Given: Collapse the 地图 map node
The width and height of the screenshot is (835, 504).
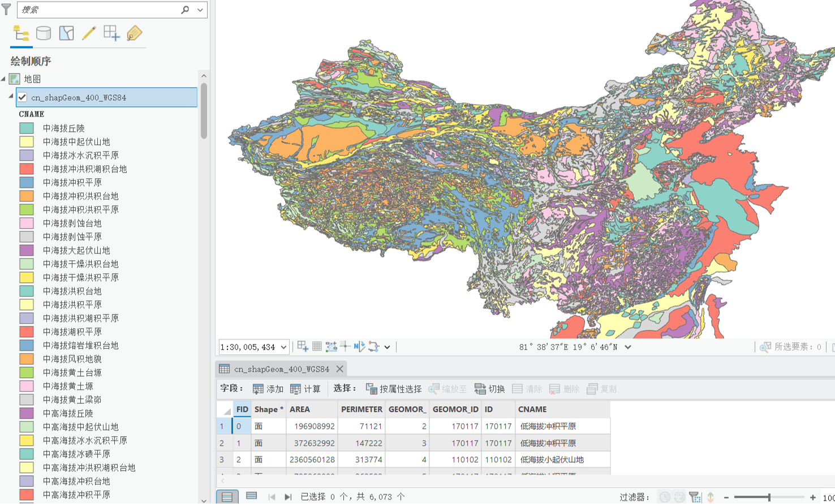Looking at the screenshot, I should tap(3, 79).
